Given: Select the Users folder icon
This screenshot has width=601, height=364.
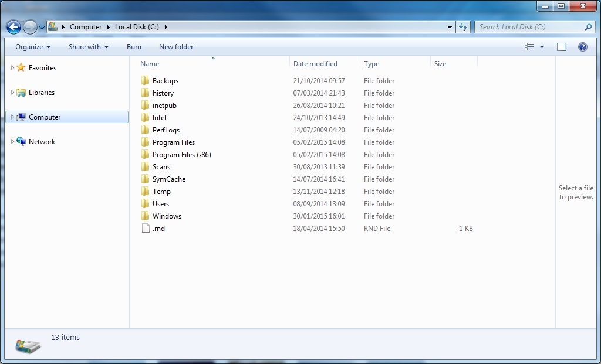Looking at the screenshot, I should [x=146, y=203].
